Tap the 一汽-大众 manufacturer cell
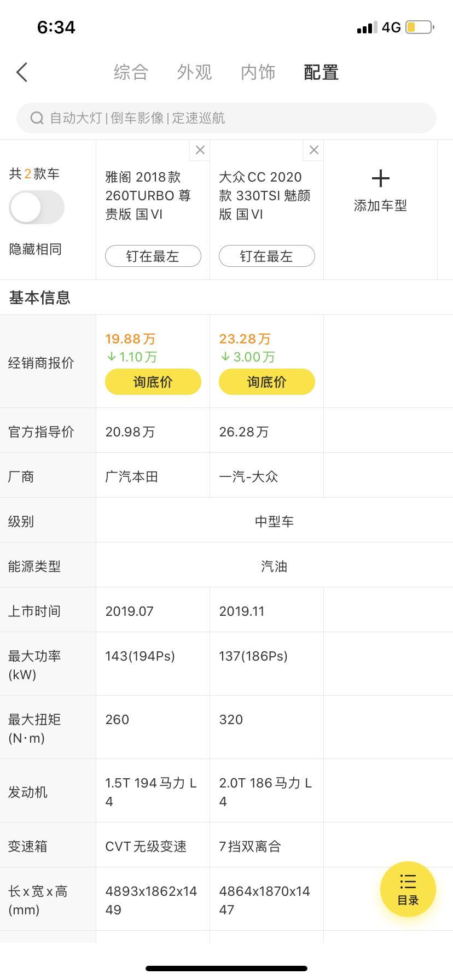 (x=267, y=475)
